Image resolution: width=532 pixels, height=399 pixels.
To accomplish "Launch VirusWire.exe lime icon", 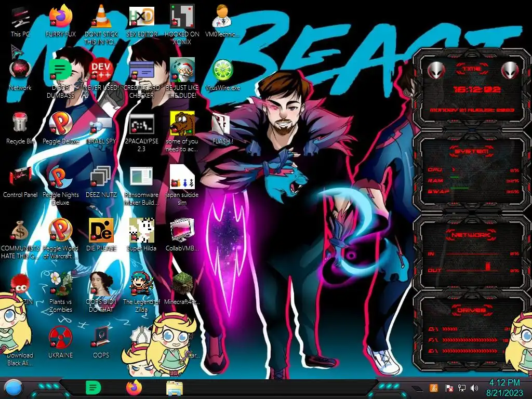I will tap(222, 75).
